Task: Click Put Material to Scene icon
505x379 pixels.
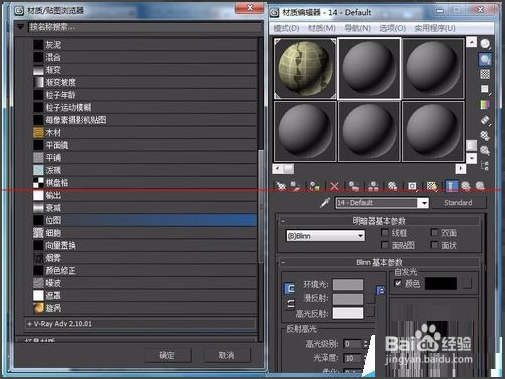Action: (x=295, y=186)
